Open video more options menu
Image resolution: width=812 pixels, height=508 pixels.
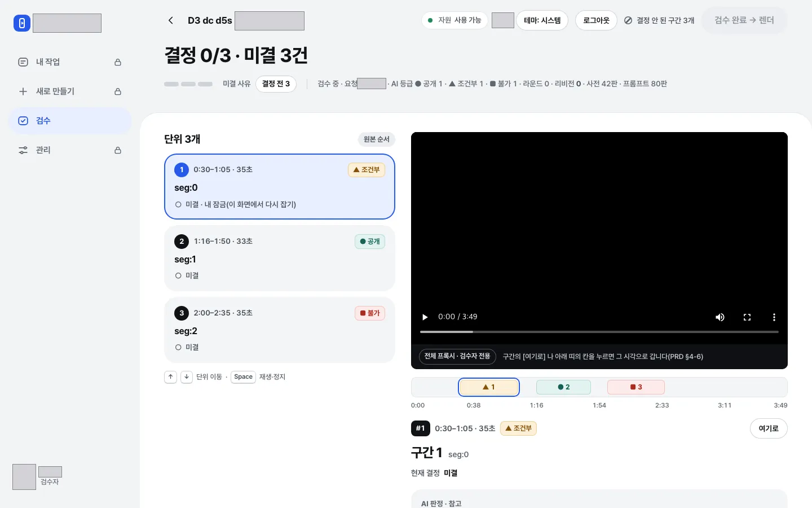[774, 317]
